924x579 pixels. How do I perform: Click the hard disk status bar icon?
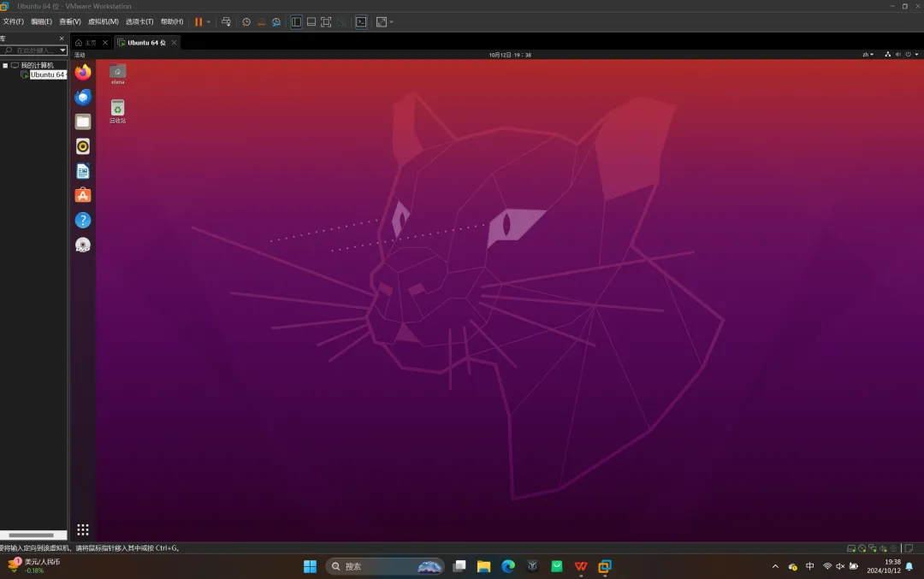pyautogui.click(x=851, y=548)
